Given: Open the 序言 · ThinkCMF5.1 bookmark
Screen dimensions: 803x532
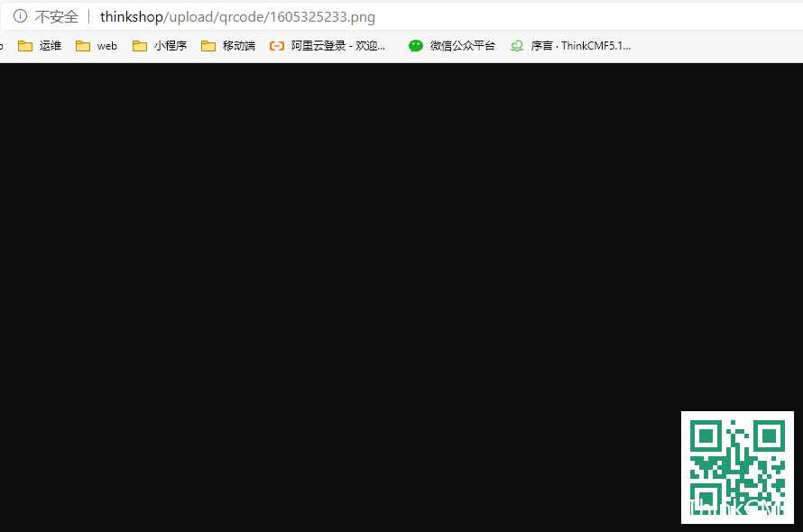Looking at the screenshot, I should pos(570,46).
